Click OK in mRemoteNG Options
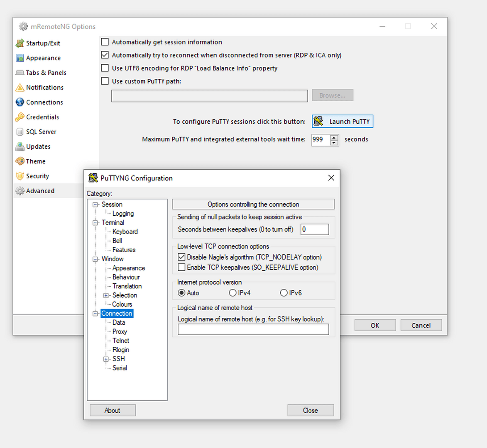487x448 pixels. click(x=375, y=325)
